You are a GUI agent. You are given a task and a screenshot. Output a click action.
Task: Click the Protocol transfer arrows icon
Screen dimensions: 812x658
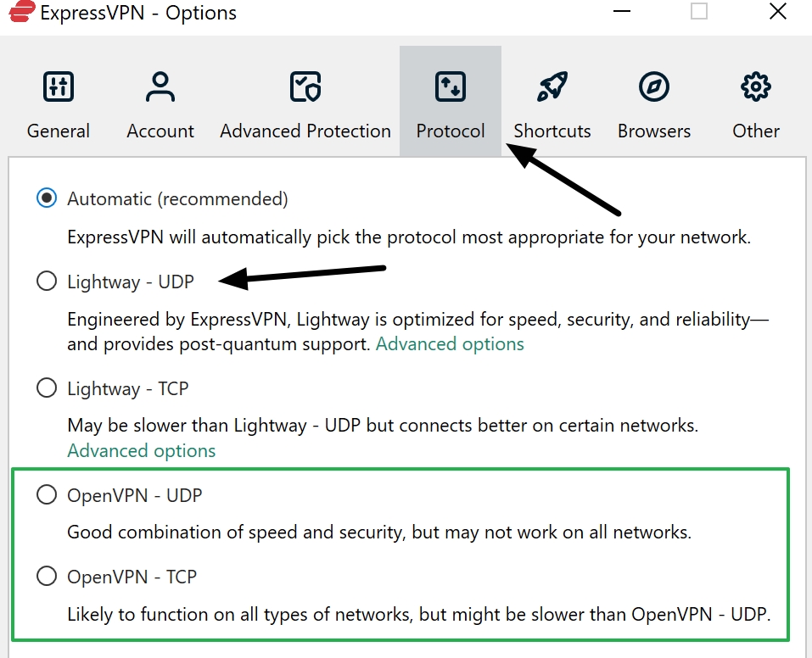(x=450, y=86)
